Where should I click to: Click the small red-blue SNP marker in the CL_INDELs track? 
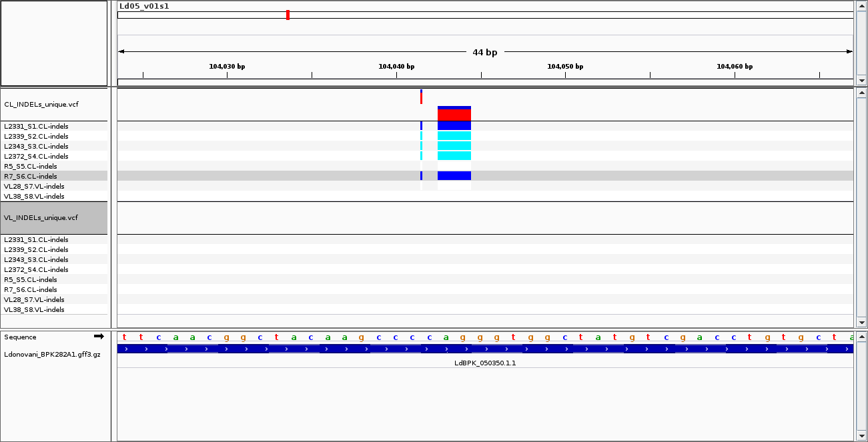(x=421, y=97)
